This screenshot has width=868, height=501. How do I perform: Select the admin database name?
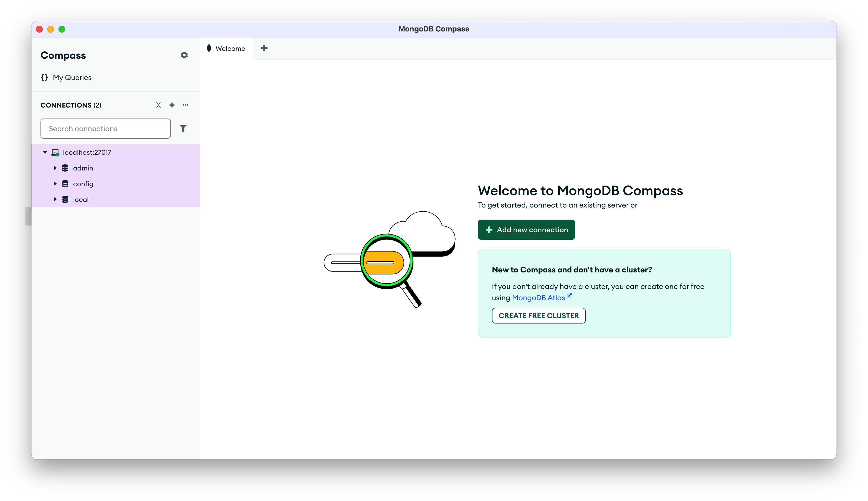pyautogui.click(x=83, y=168)
